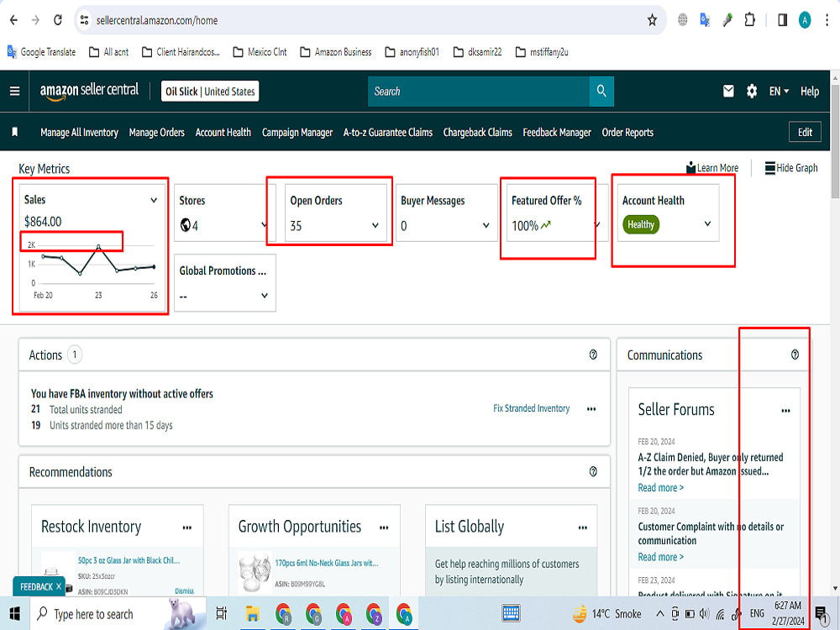Click Fix Stranded Inventory link
This screenshot has height=630, width=840.
click(x=532, y=408)
